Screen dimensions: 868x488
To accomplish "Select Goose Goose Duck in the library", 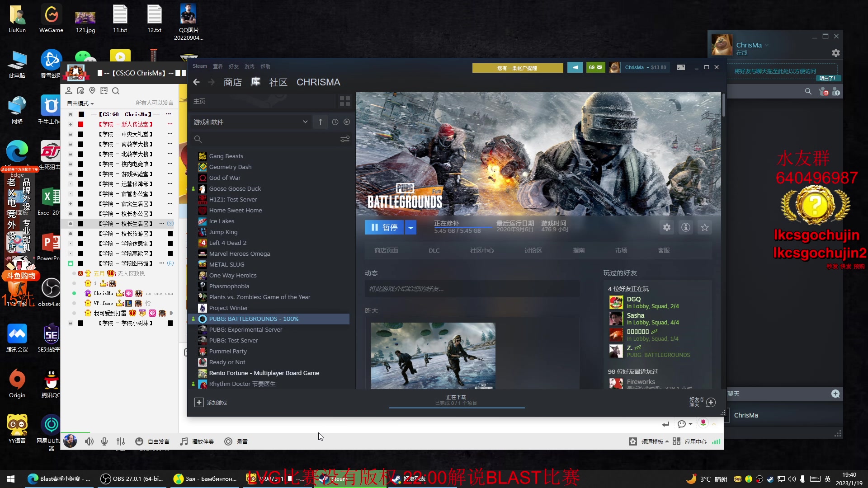I will click(235, 188).
